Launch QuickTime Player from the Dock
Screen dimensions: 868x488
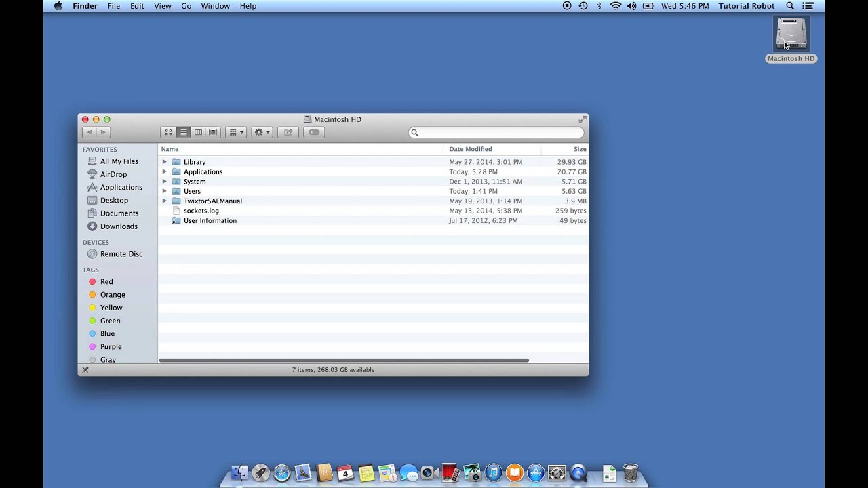click(578, 472)
